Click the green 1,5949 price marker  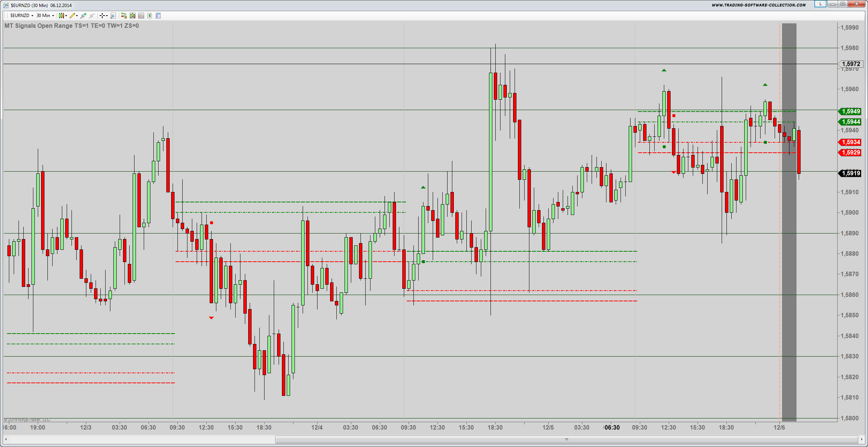tap(850, 111)
